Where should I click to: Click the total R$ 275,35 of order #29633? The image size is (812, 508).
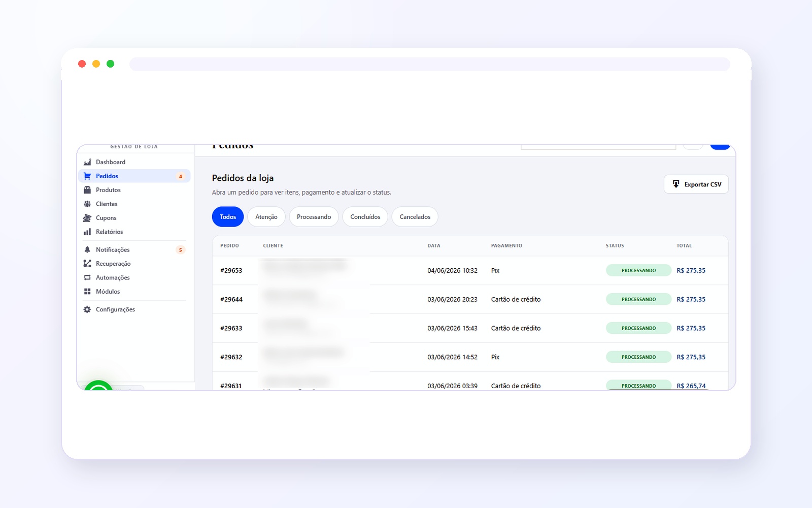(x=691, y=329)
